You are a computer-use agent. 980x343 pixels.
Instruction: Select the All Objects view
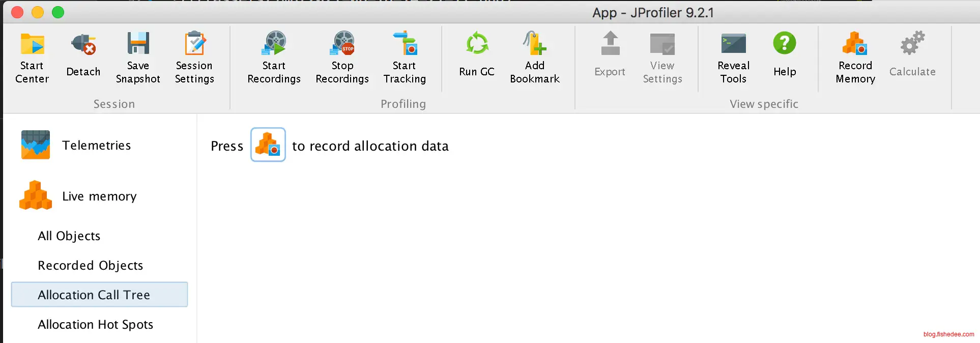69,236
